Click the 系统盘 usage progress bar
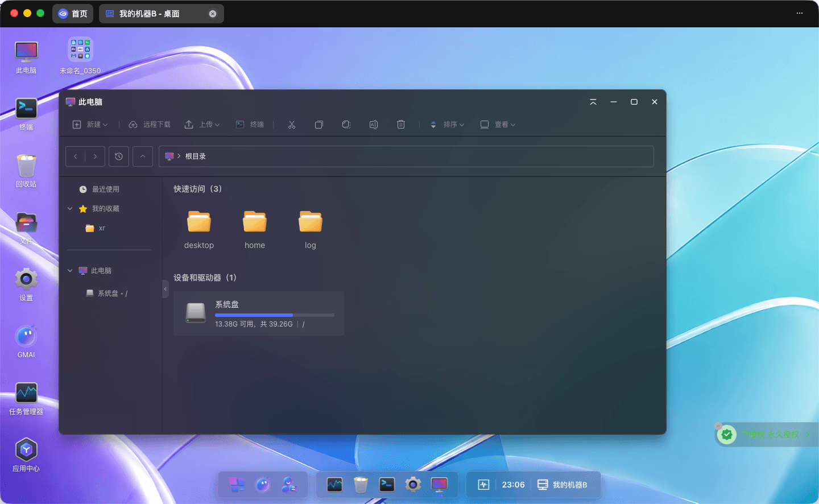This screenshot has width=819, height=504. (x=275, y=315)
